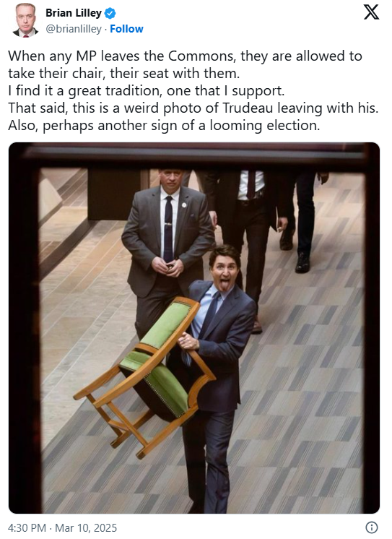Open the attached tweet photo
The height and width of the screenshot is (539, 392).
tap(194, 328)
